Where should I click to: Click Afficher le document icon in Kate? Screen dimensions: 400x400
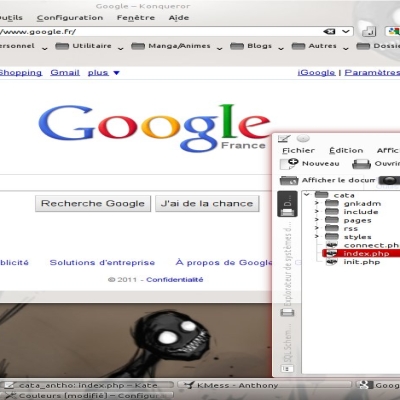click(x=289, y=180)
